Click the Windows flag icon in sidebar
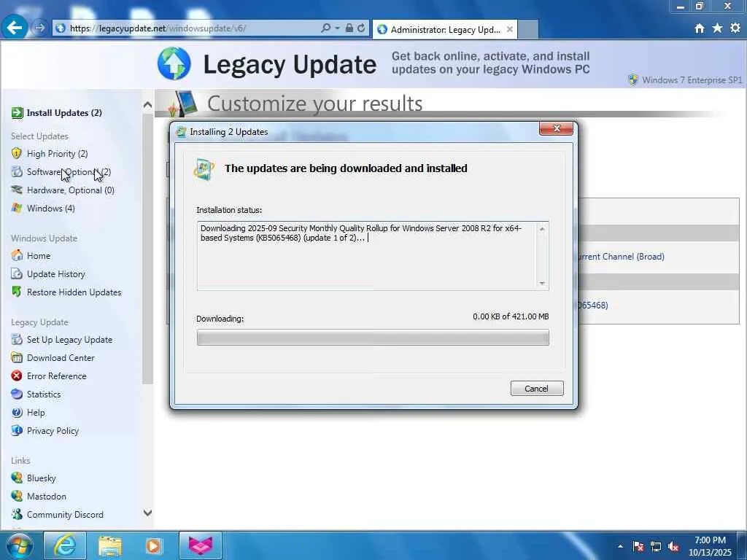 pyautogui.click(x=17, y=208)
